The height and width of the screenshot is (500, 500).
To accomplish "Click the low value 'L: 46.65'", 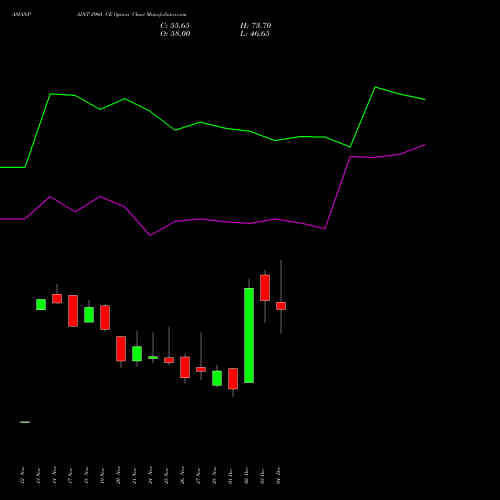I will (255, 34).
